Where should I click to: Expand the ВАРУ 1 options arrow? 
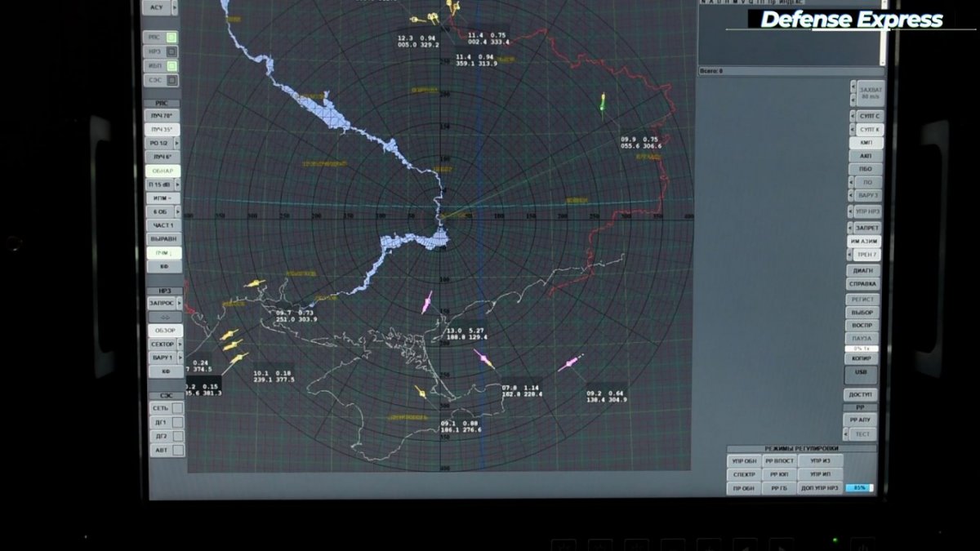tap(180, 358)
